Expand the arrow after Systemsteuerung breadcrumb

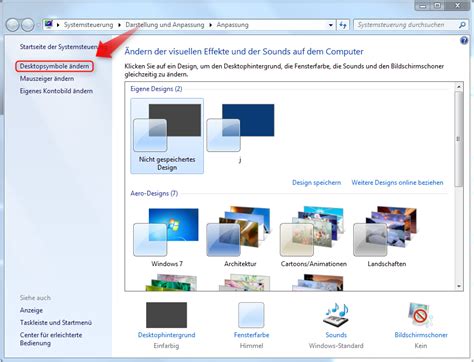click(x=120, y=25)
